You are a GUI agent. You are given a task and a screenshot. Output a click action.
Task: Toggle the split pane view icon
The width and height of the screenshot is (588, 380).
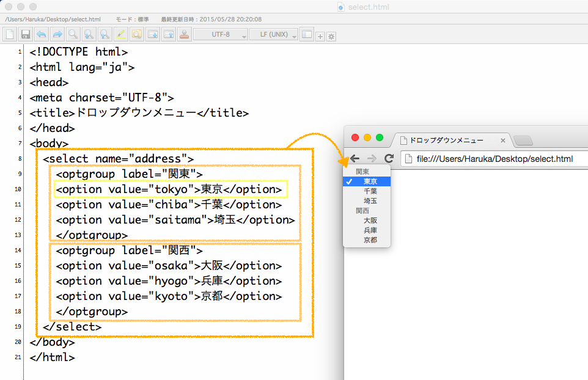(x=307, y=34)
